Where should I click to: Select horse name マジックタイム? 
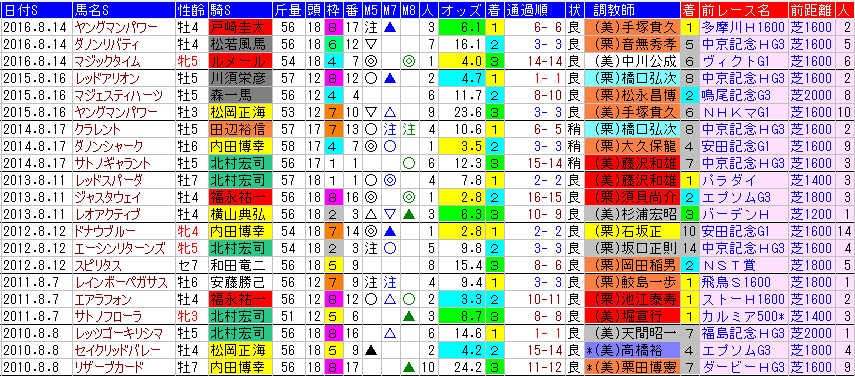[x=107, y=62]
